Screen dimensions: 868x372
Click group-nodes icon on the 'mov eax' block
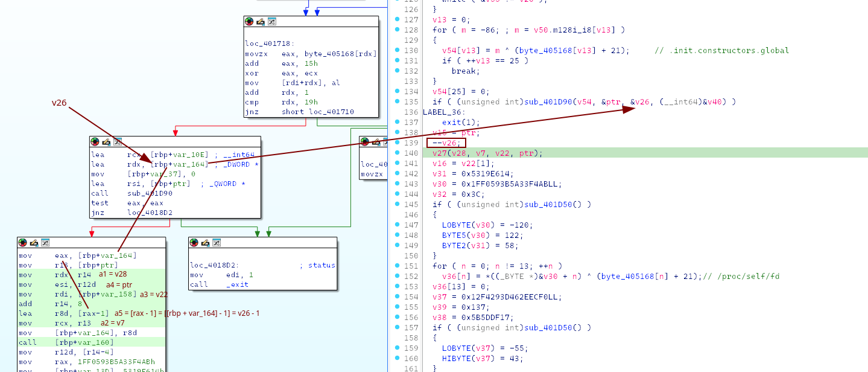[45, 242]
